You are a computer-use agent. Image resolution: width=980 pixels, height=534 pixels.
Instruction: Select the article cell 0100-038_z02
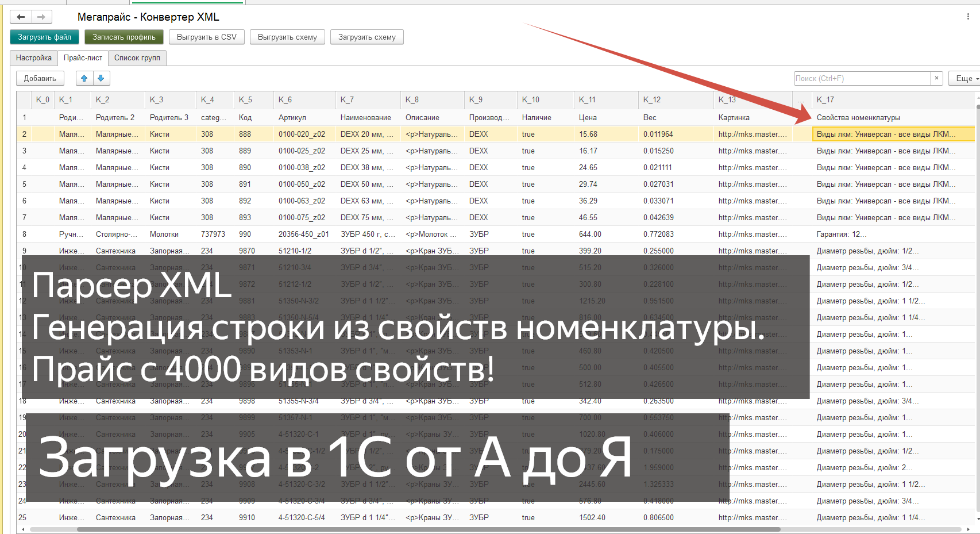[x=306, y=167]
